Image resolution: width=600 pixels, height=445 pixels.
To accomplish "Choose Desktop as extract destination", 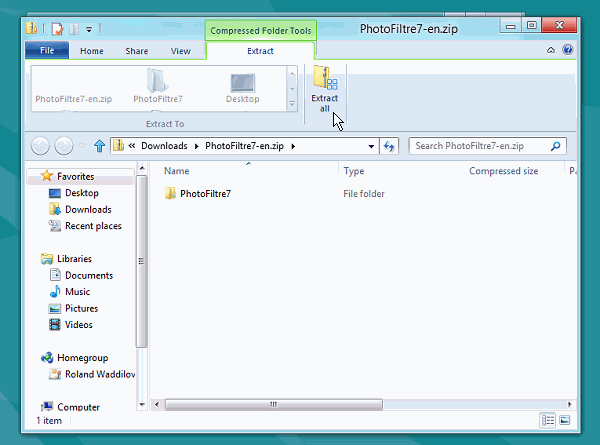I will coord(243,88).
